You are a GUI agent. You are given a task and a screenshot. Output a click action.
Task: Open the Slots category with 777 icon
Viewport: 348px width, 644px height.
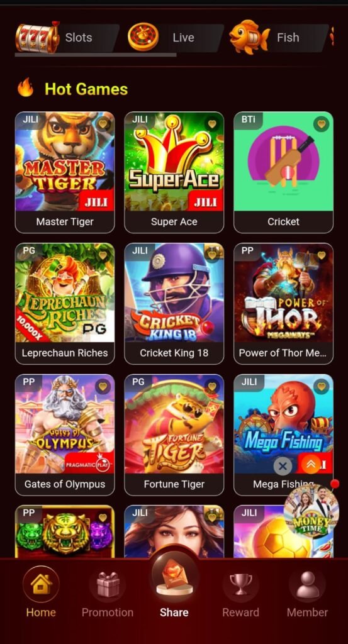(65, 37)
